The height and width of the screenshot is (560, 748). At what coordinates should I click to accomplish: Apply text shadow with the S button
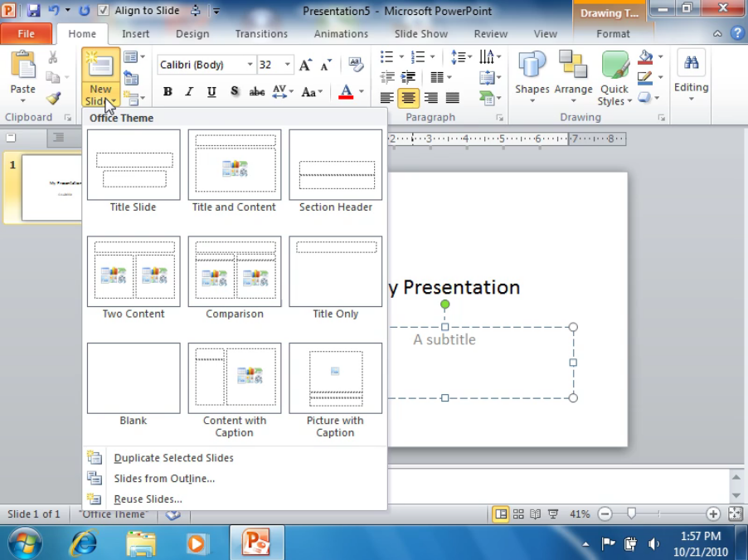235,92
